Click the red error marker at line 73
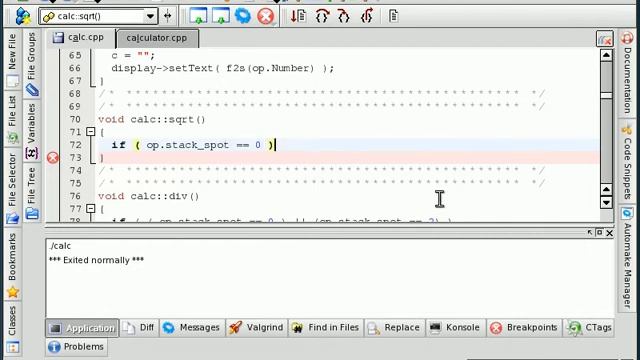The width and height of the screenshot is (640, 360). coord(53,158)
